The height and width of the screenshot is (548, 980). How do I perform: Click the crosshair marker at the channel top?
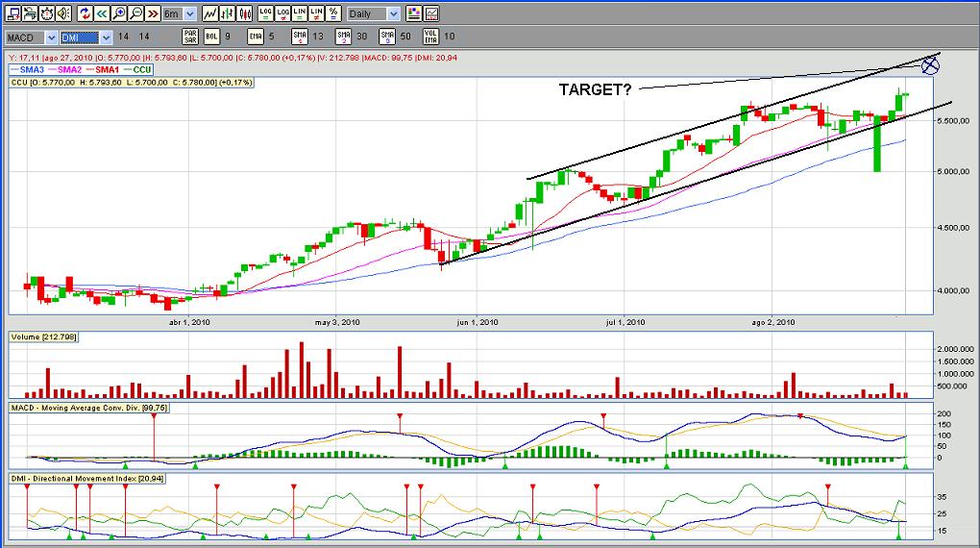(x=931, y=65)
